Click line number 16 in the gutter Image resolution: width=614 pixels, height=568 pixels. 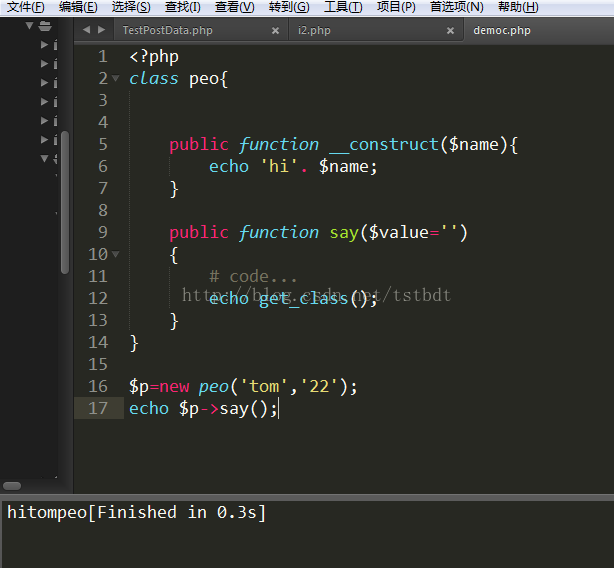(x=98, y=386)
